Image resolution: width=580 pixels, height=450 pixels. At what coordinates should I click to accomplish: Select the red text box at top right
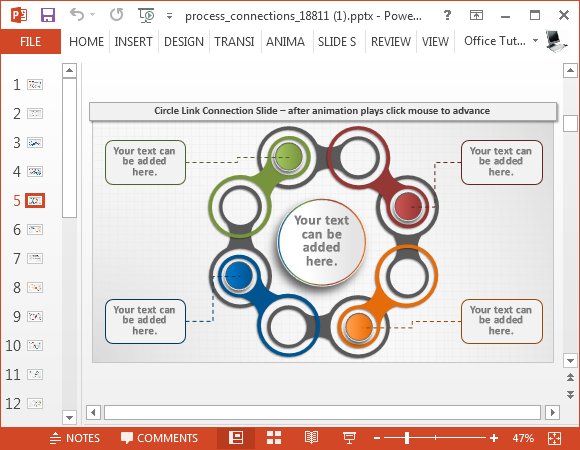(x=501, y=162)
